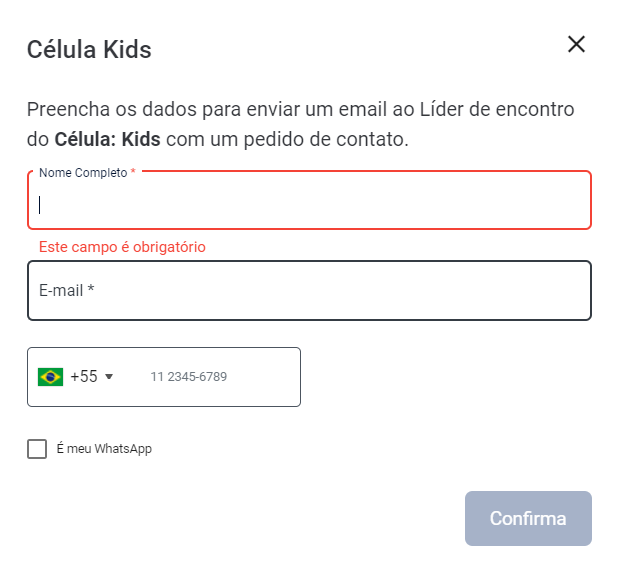Viewport: 617px width, 574px height.
Task: Click the pedido de contato sentence ending
Action: (x=326, y=139)
